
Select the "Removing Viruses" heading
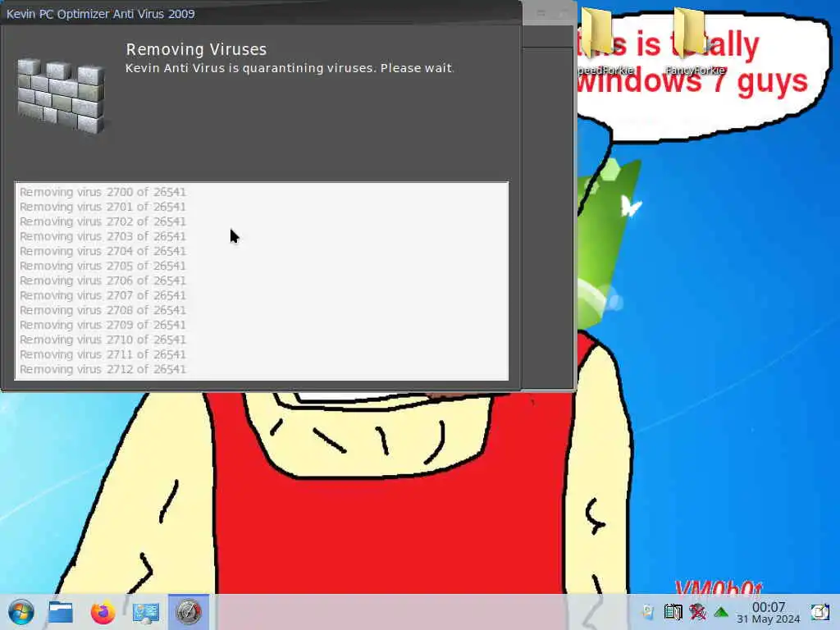(x=196, y=49)
